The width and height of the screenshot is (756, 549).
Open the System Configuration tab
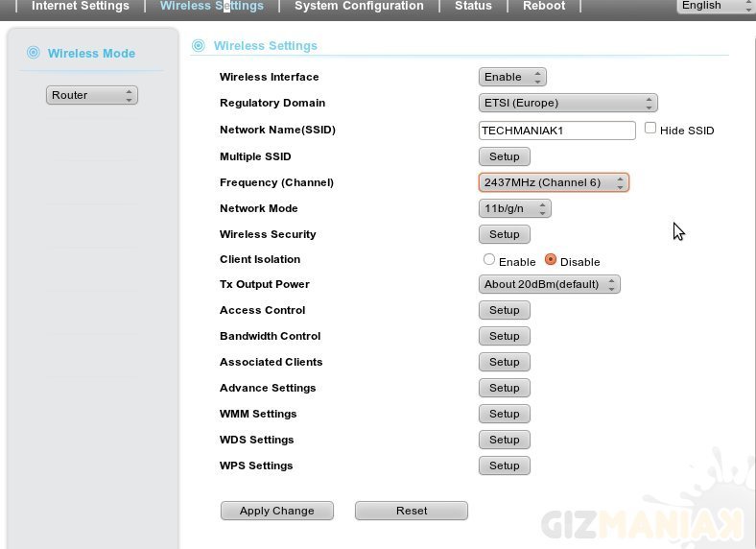(x=359, y=6)
